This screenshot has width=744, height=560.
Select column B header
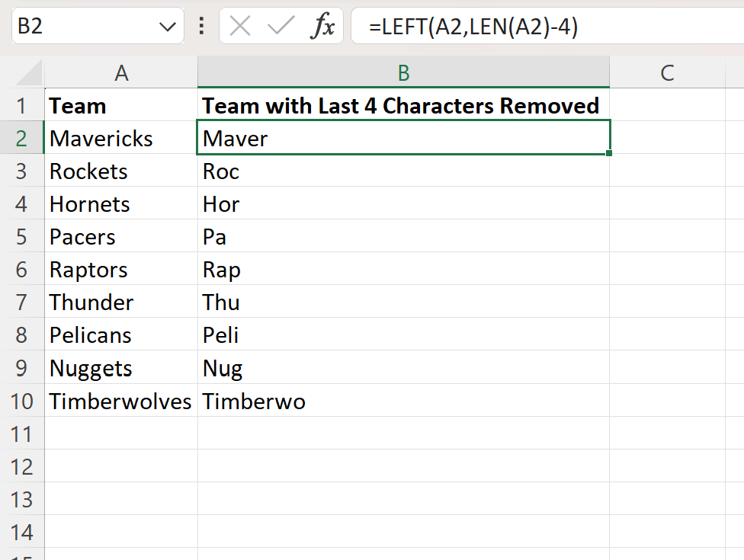pyautogui.click(x=403, y=72)
